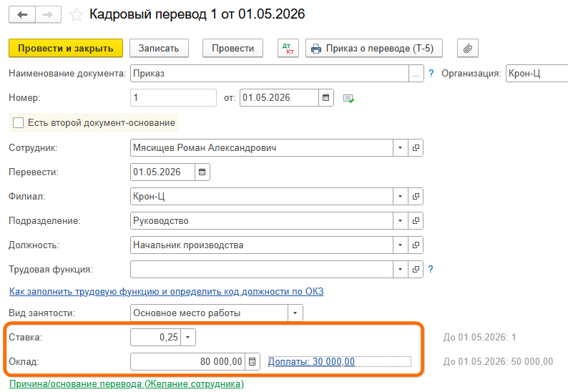Viewport: 568px width, 392px height.
Task: Click the document date field 01.05.2026
Action: (279, 98)
